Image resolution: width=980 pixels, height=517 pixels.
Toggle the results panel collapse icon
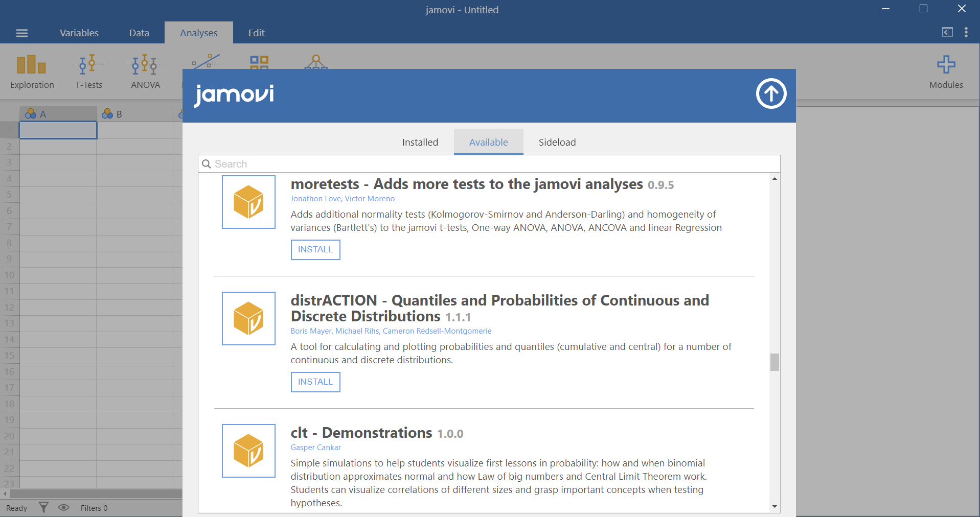947,32
